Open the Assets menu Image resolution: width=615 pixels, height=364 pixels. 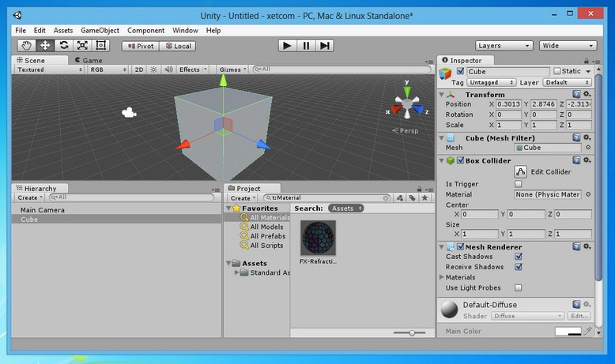click(63, 30)
